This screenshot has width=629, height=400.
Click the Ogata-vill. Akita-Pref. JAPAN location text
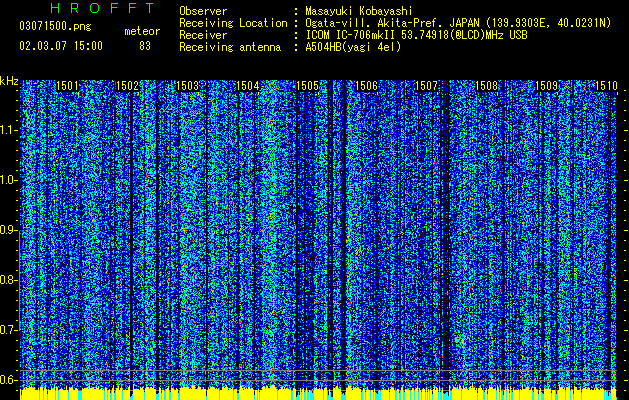tap(458, 23)
